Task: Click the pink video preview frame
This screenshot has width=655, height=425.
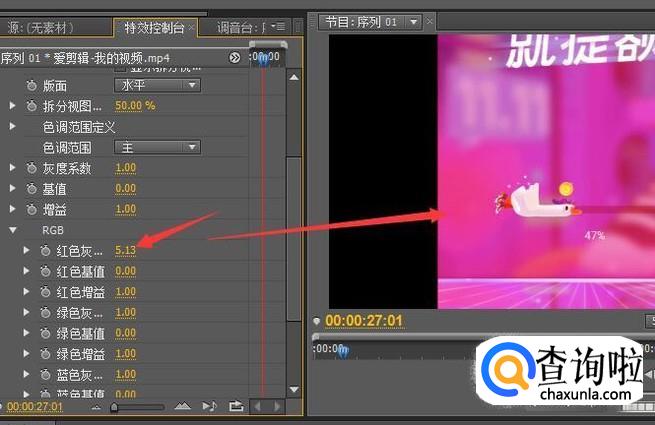Action: click(x=546, y=171)
